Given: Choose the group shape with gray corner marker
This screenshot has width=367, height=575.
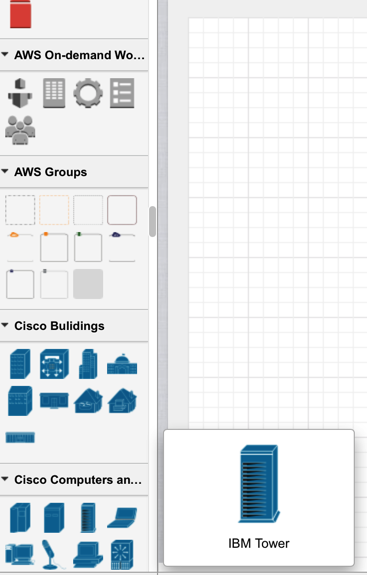Looking at the screenshot, I should coord(54,284).
